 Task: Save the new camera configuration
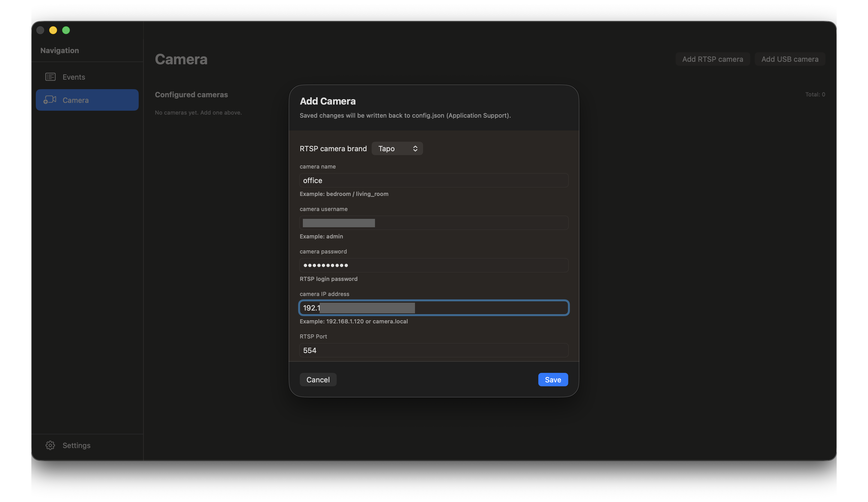pyautogui.click(x=553, y=379)
